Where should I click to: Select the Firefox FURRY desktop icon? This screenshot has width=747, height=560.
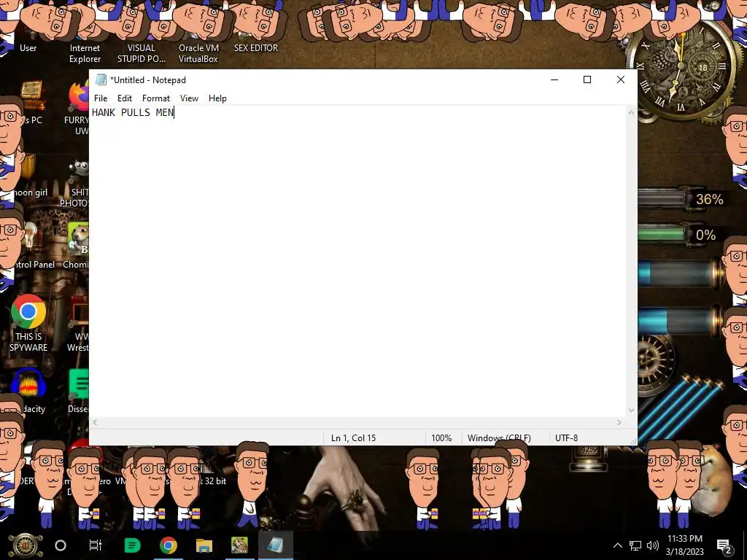pos(78,107)
